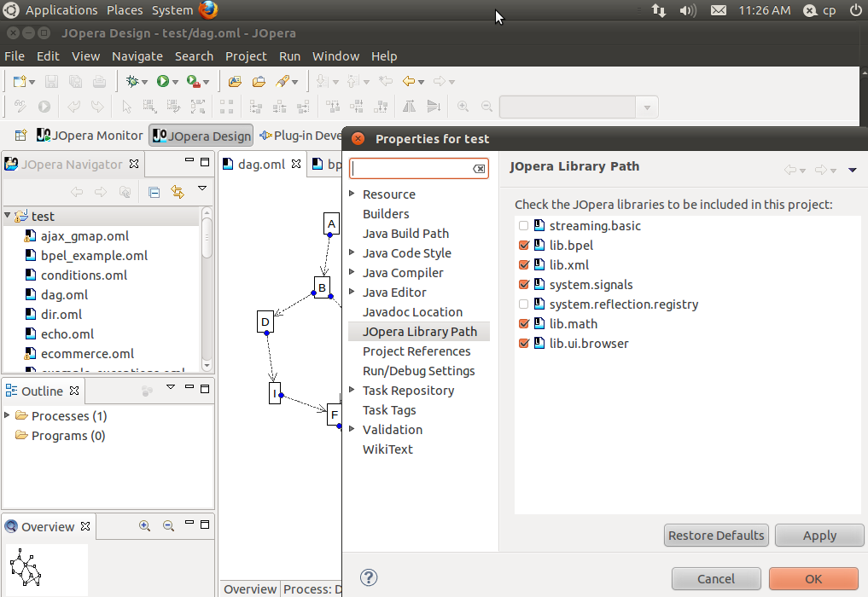Open the Window menu
Viewport: 868px width, 597px height.
pyautogui.click(x=336, y=56)
